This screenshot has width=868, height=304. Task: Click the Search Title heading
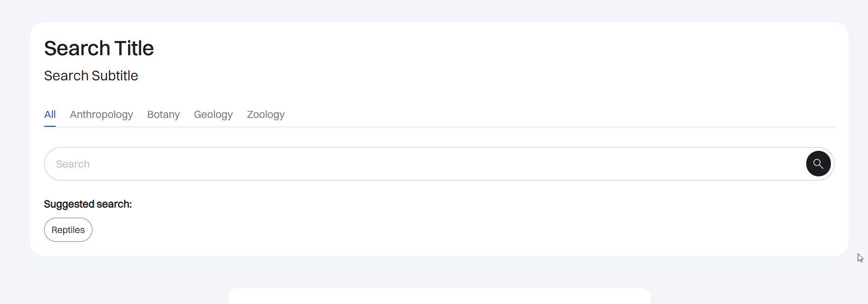(x=98, y=48)
